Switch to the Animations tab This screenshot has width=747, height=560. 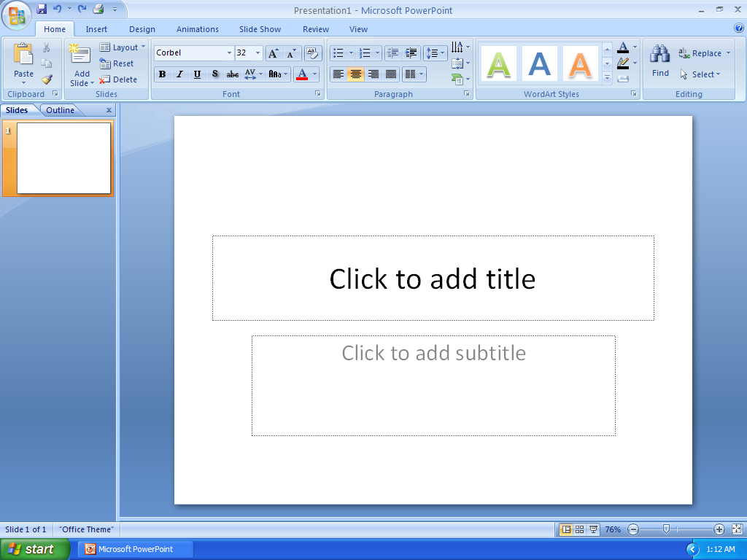197,29
